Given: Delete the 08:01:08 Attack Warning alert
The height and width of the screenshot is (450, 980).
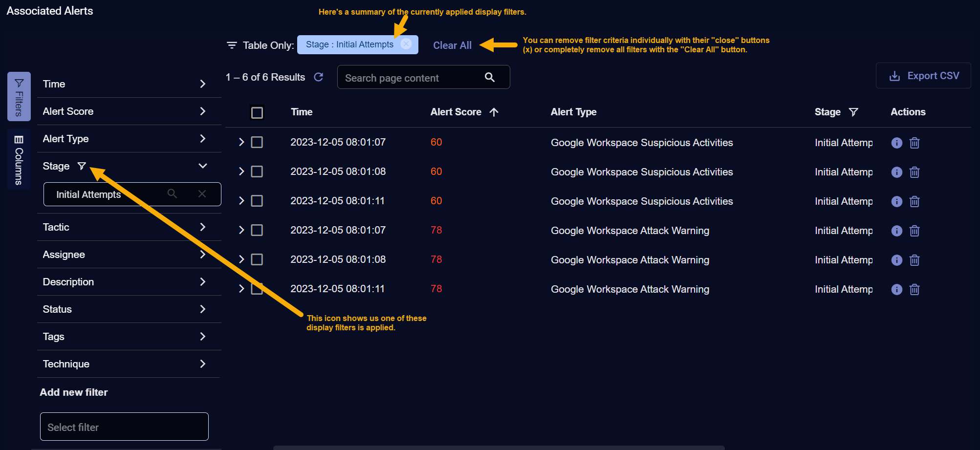Looking at the screenshot, I should coord(914,260).
